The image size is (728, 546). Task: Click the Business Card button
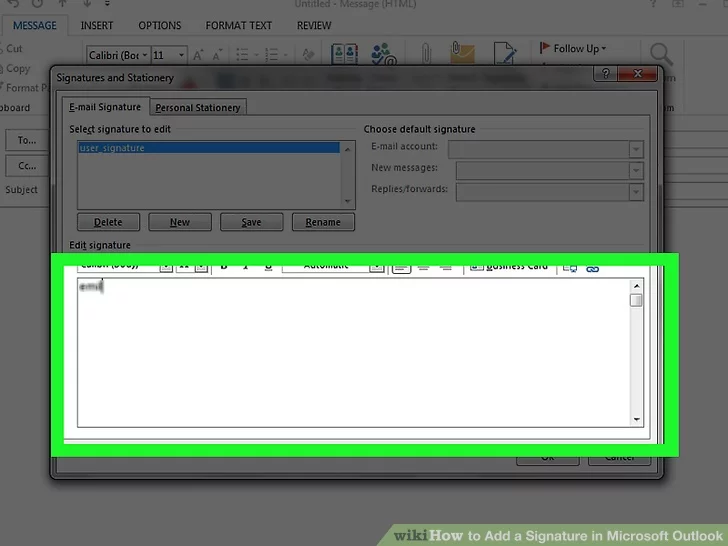pos(509,267)
